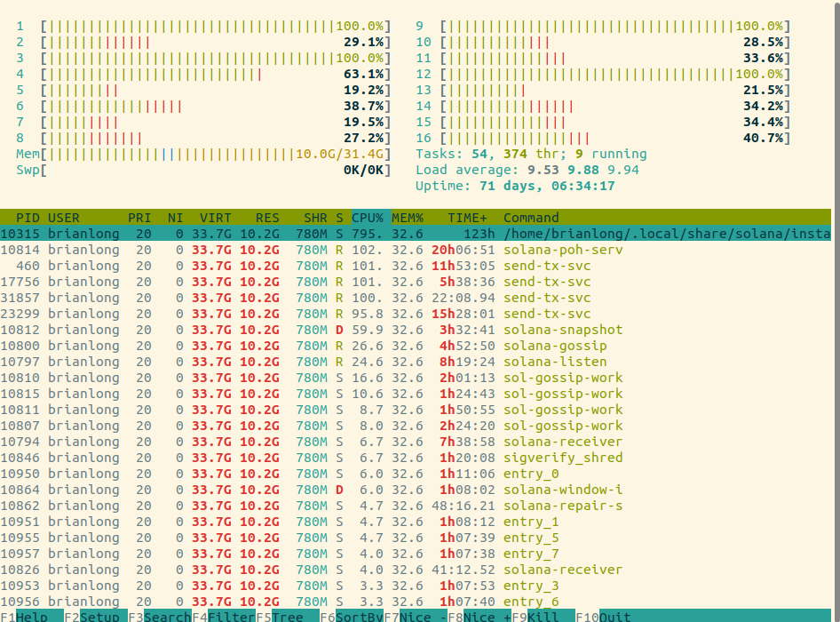
Task: Click F9 Kill in the footer
Action: pyautogui.click(x=543, y=617)
